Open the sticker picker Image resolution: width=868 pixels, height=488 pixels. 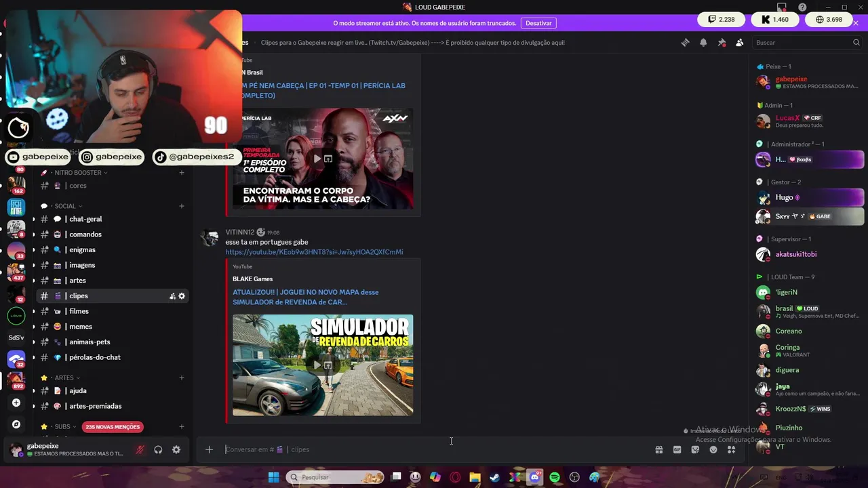click(695, 449)
